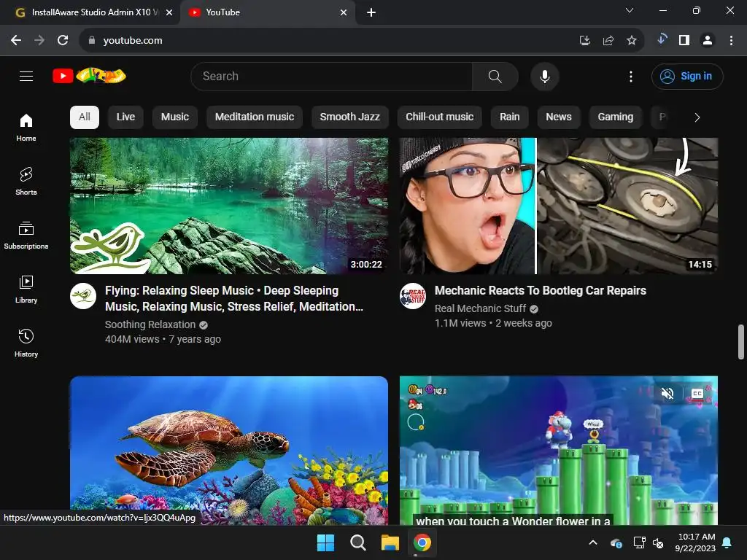Open File Explorer from taskbar
The height and width of the screenshot is (560, 747).
click(x=390, y=542)
